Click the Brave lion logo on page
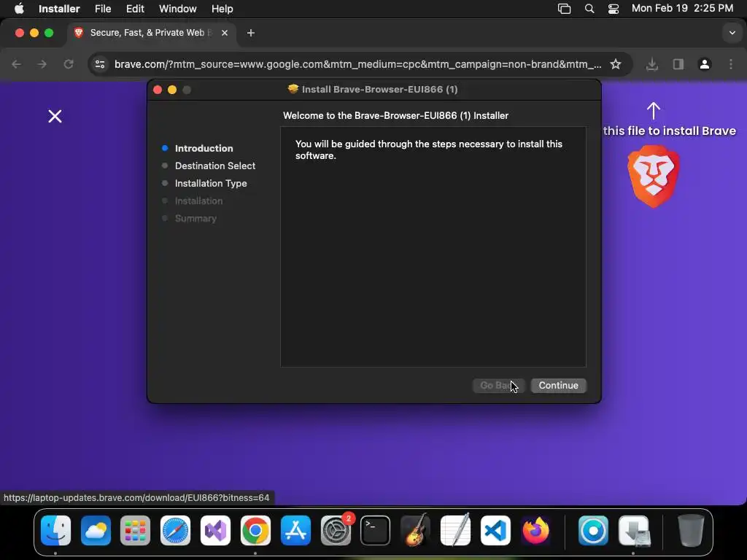747x560 pixels. point(653,176)
